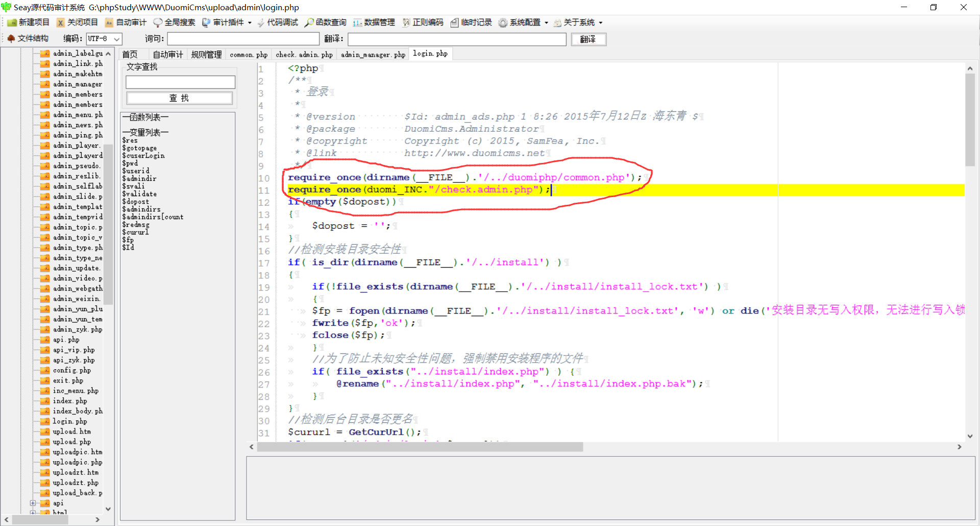Viewport: 980px width, 526px height.
Task: Expand the api folder tree node
Action: click(33, 503)
